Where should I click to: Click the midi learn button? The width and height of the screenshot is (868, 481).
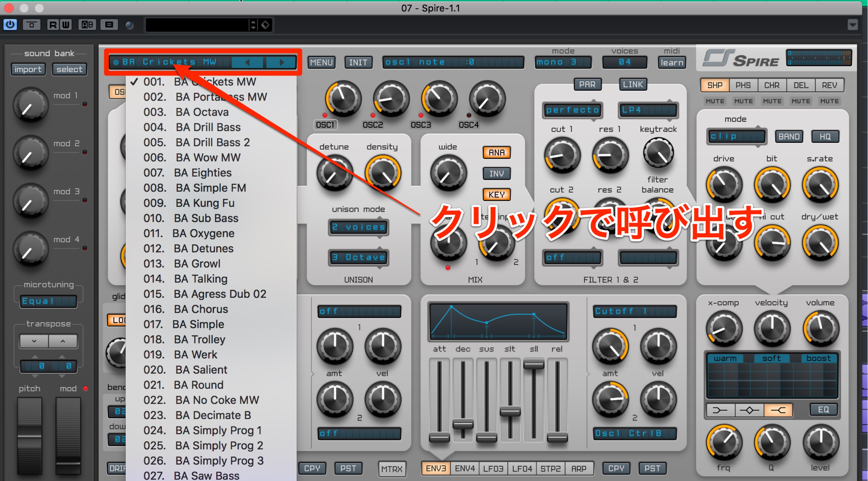click(x=672, y=62)
